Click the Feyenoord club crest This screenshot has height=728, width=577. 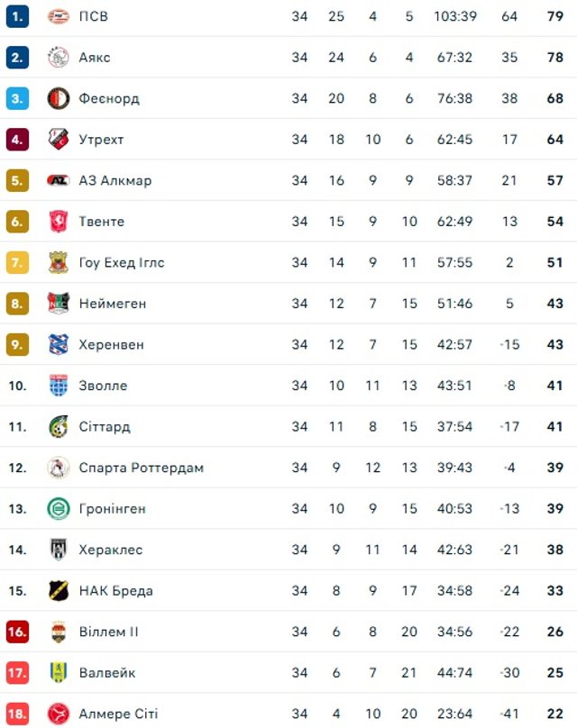pos(59,98)
